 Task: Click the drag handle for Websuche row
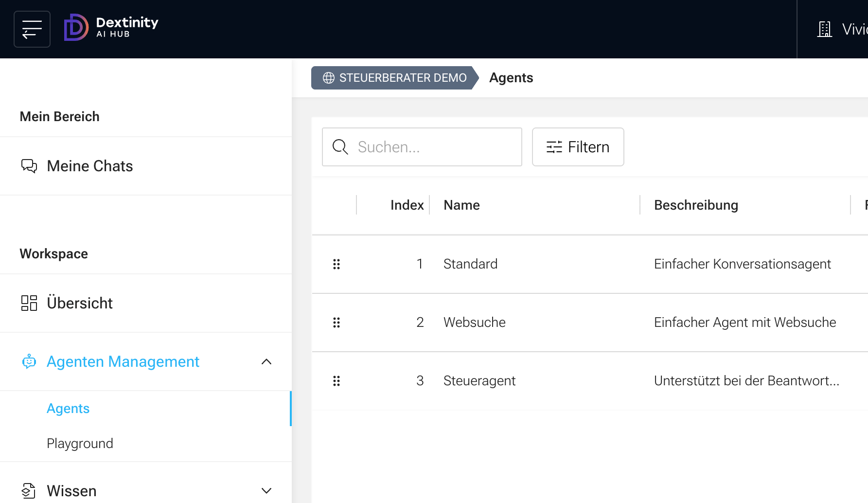tap(337, 323)
